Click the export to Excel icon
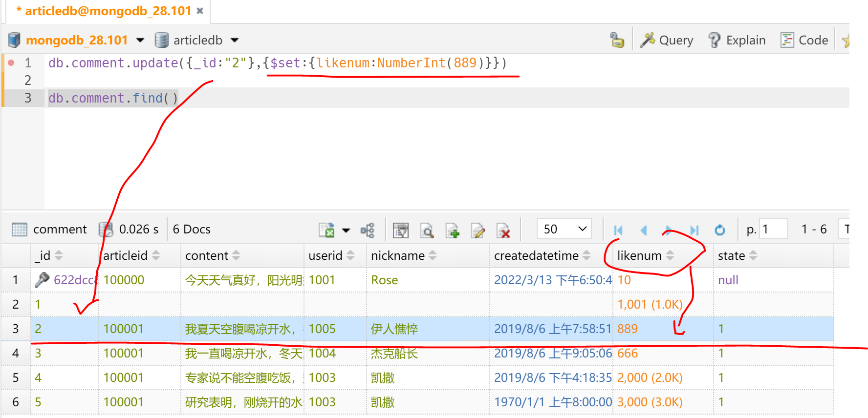This screenshot has height=418, width=868. tap(326, 230)
